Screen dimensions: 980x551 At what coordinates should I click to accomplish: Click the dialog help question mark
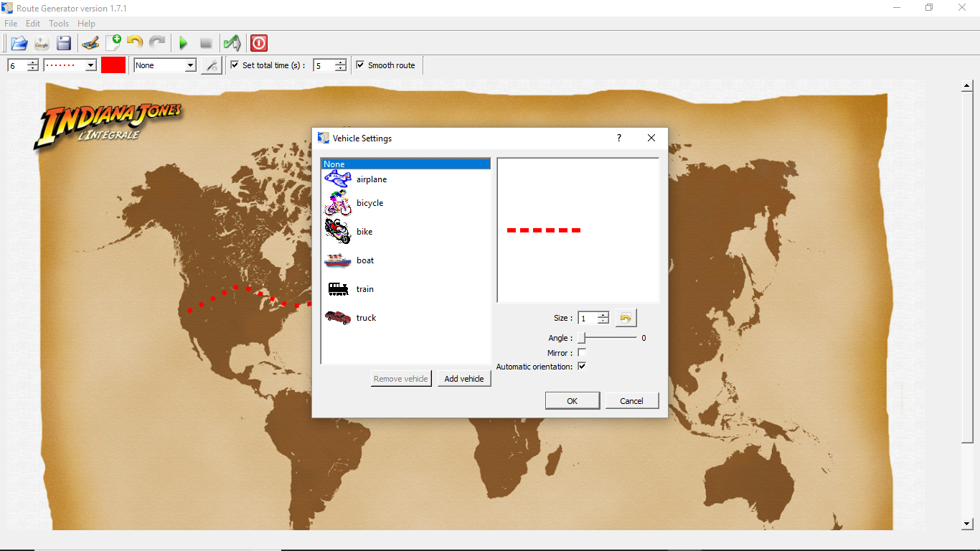tap(619, 138)
